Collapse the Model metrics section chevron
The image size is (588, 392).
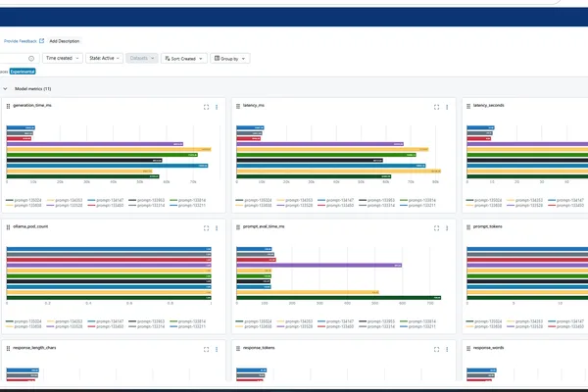coord(5,89)
